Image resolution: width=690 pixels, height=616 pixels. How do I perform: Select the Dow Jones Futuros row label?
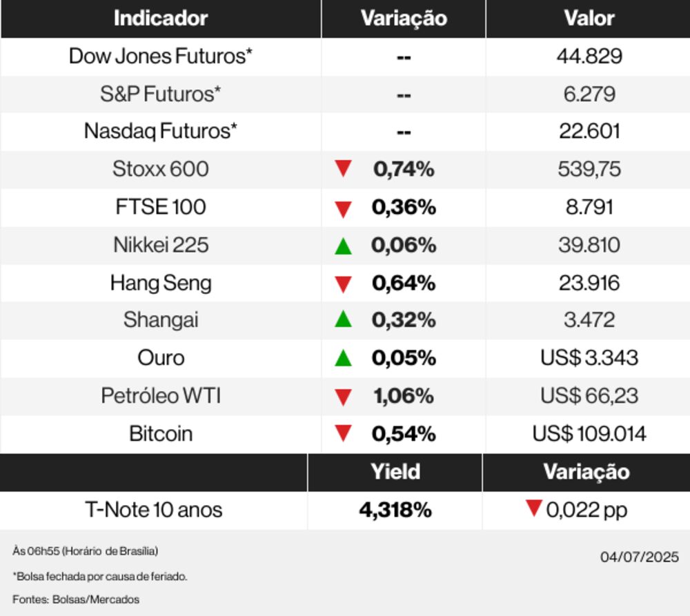161,57
